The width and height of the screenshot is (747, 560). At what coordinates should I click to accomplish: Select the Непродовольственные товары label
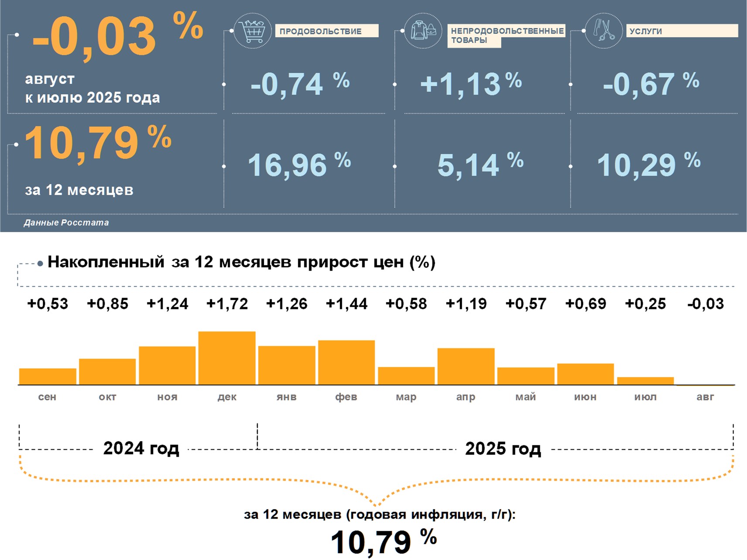(507, 35)
